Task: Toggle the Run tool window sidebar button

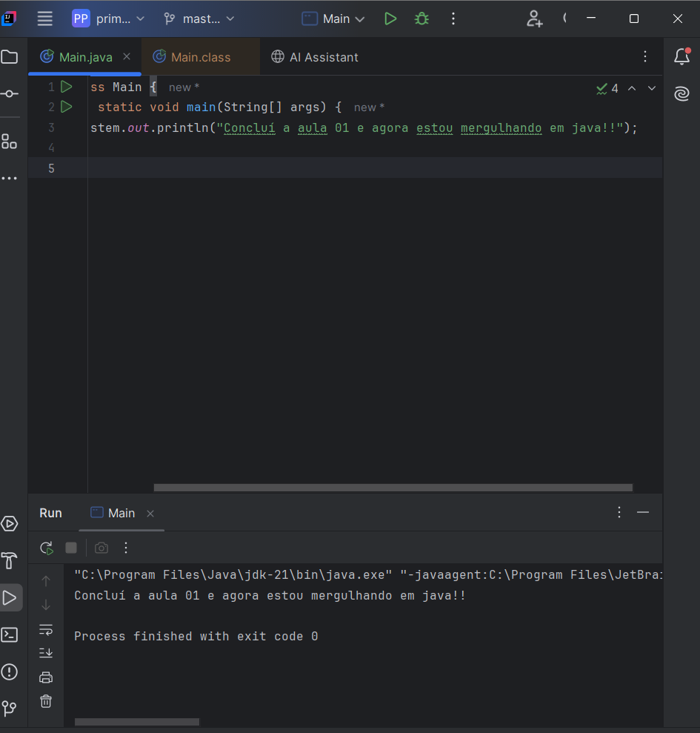Action: 10,597
